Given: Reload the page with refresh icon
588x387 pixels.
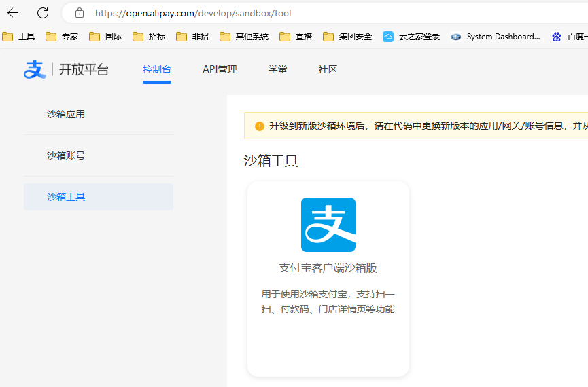Looking at the screenshot, I should pyautogui.click(x=43, y=13).
